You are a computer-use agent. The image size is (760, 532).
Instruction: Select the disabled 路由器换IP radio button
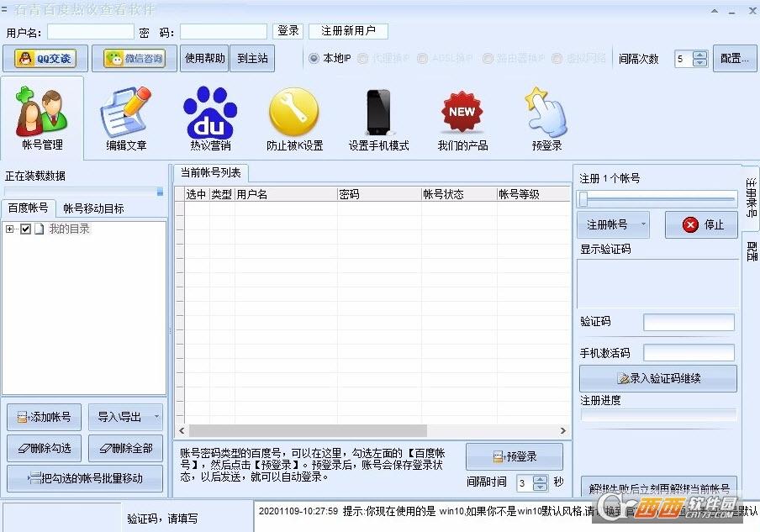(x=488, y=59)
